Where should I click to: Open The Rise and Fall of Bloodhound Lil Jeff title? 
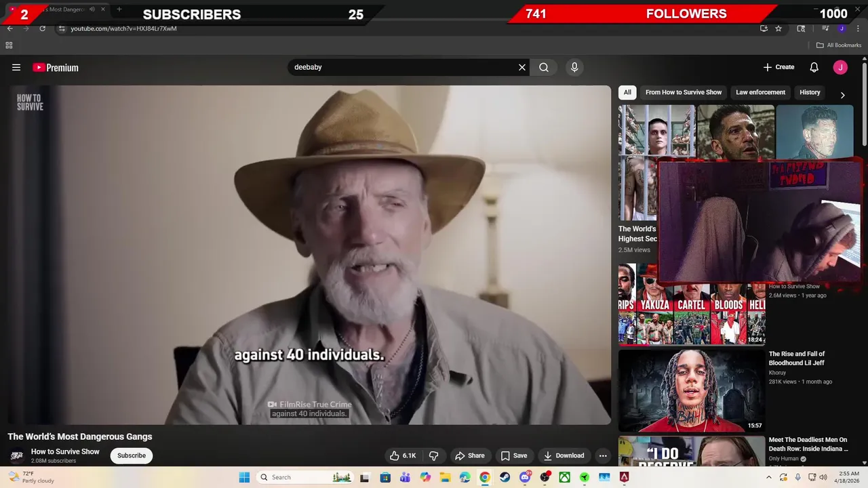coord(797,359)
